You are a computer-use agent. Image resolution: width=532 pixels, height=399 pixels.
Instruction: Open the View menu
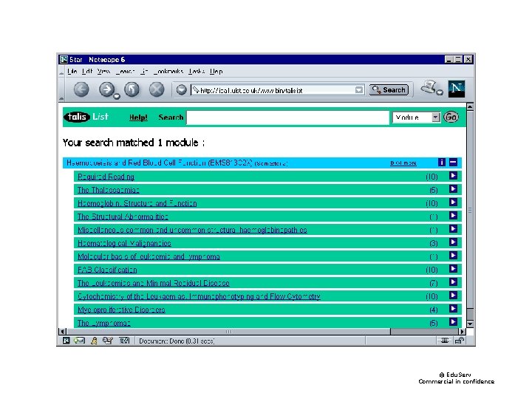click(x=103, y=71)
